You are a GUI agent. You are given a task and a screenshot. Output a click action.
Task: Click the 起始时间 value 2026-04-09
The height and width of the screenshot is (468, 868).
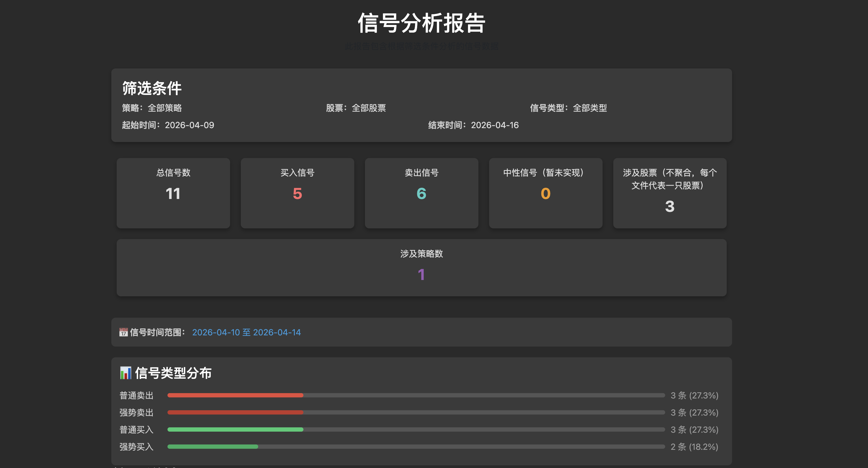point(189,125)
